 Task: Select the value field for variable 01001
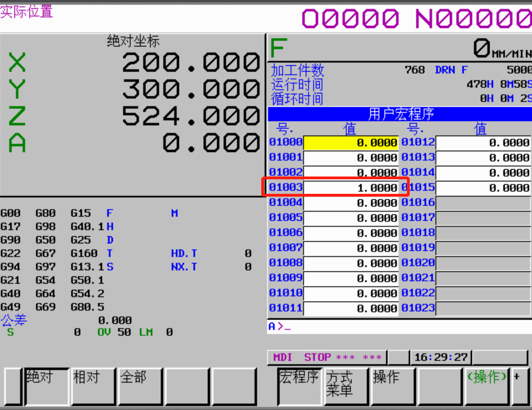coord(351,158)
